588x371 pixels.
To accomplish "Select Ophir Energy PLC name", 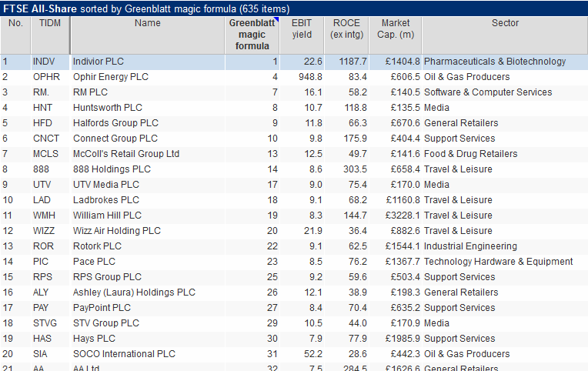I will point(111,77).
